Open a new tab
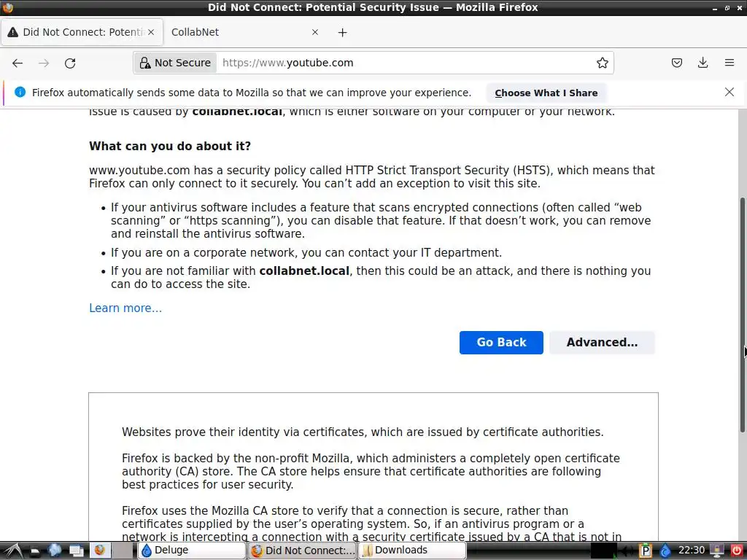 tap(343, 32)
